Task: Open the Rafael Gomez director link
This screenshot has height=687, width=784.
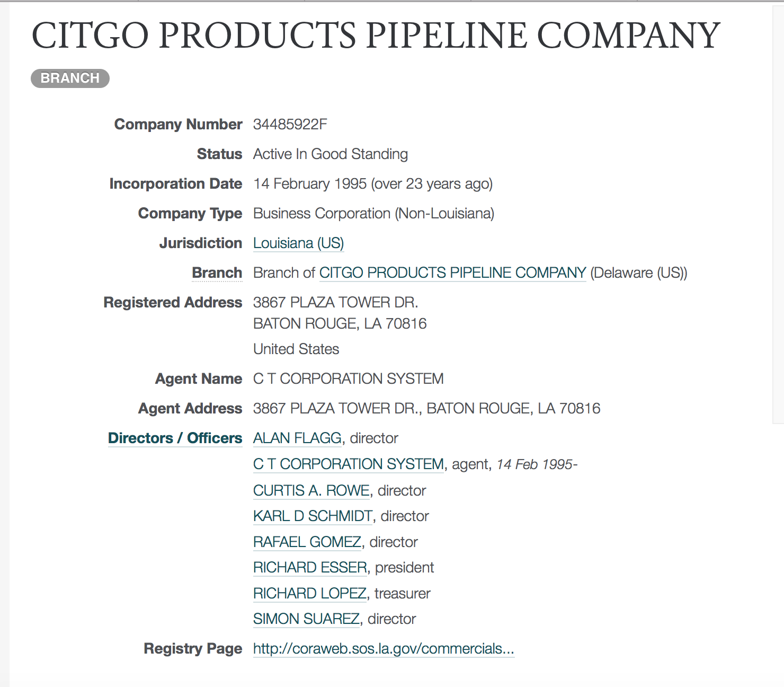Action: [x=307, y=542]
